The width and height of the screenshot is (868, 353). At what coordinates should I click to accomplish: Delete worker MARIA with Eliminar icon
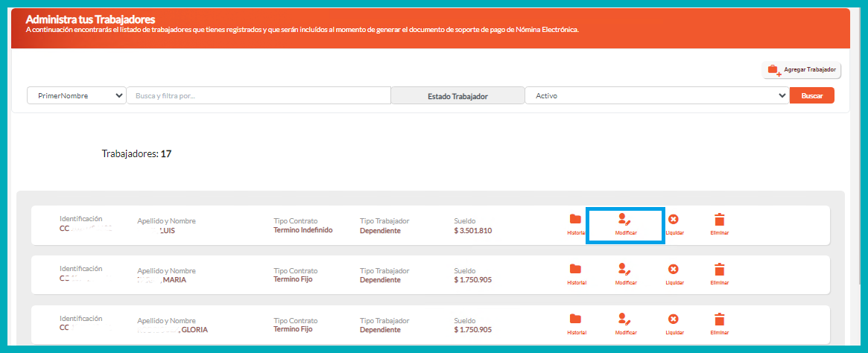719,270
